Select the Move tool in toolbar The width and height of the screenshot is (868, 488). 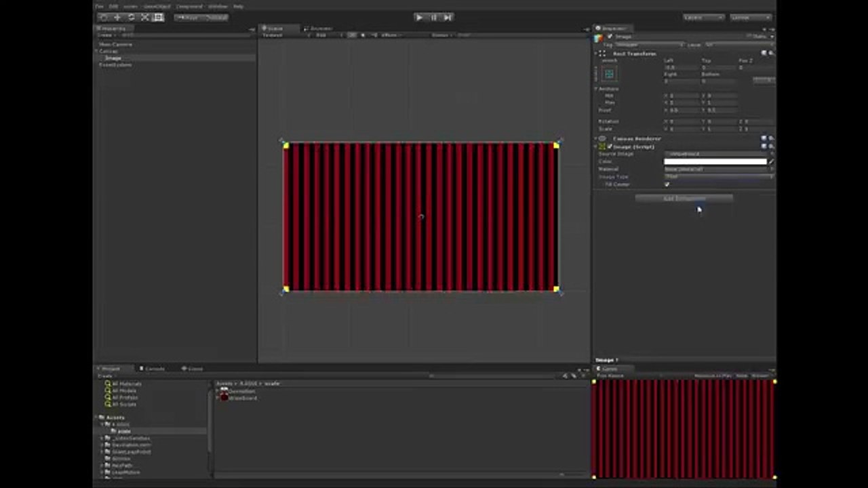(117, 17)
